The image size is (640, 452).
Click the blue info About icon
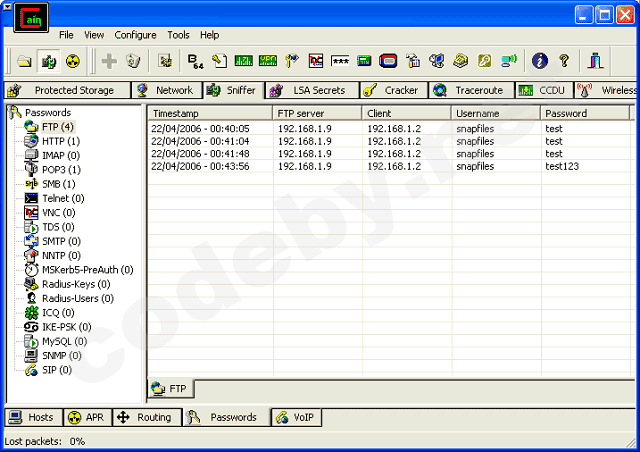tap(540, 61)
